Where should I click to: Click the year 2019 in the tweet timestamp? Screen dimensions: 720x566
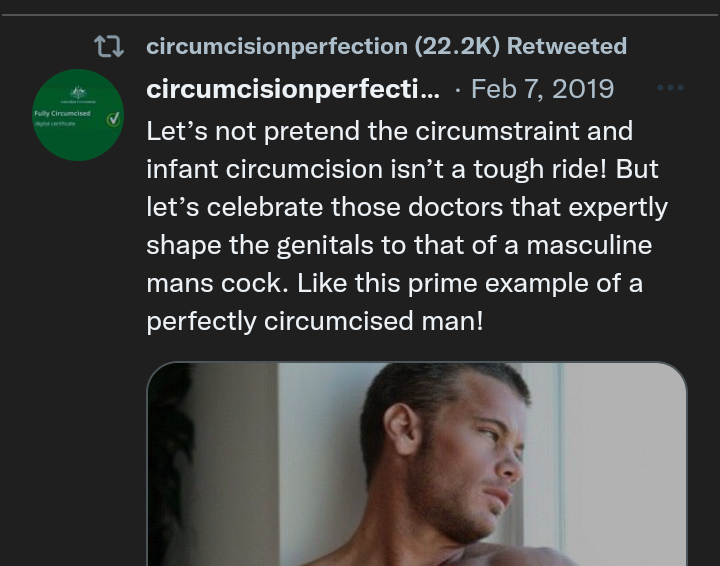pyautogui.click(x=581, y=89)
